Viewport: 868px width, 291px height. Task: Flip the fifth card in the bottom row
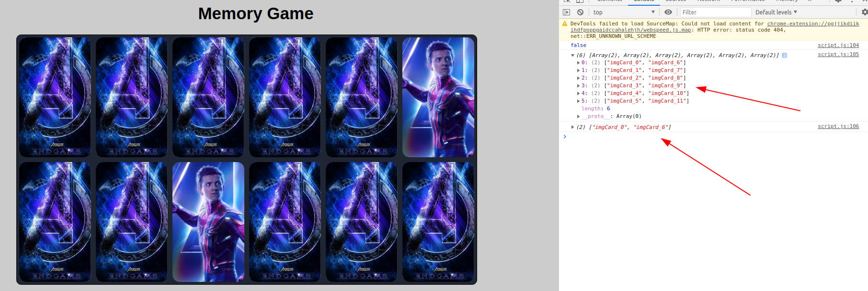(x=362, y=222)
